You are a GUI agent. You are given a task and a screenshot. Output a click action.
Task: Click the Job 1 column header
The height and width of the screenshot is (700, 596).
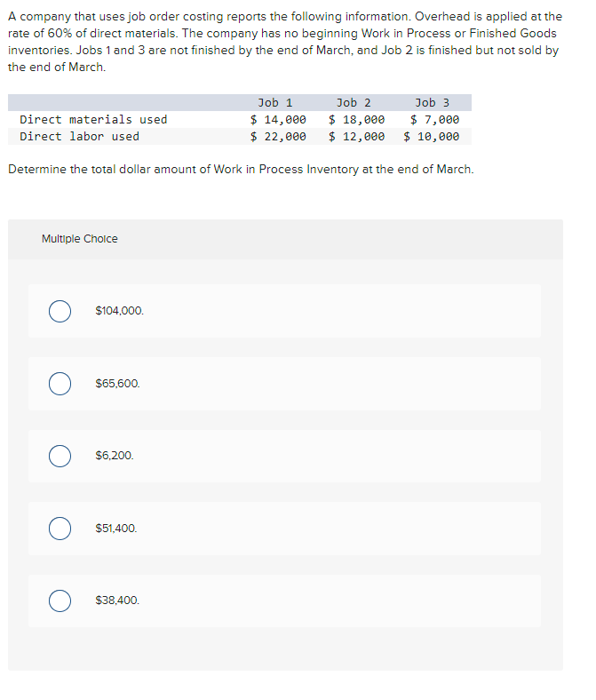[x=275, y=103]
